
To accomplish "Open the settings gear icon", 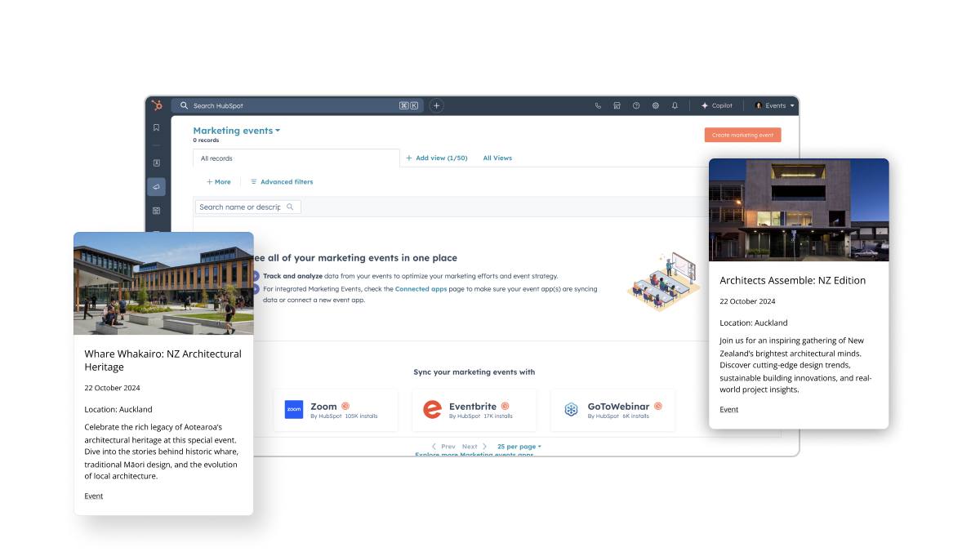I will pyautogui.click(x=655, y=105).
